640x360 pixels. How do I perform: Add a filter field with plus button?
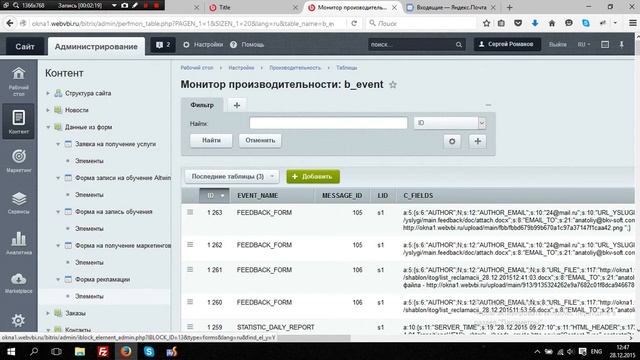pyautogui.click(x=478, y=141)
